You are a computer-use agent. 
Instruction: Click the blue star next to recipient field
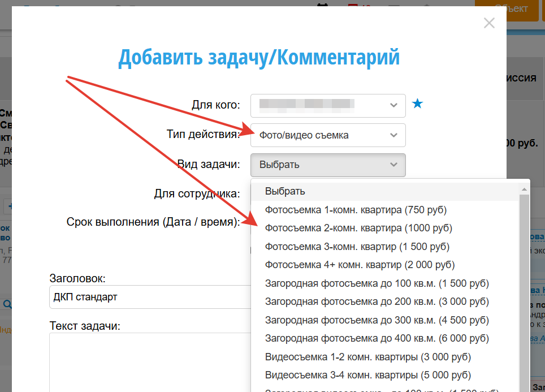[417, 104]
